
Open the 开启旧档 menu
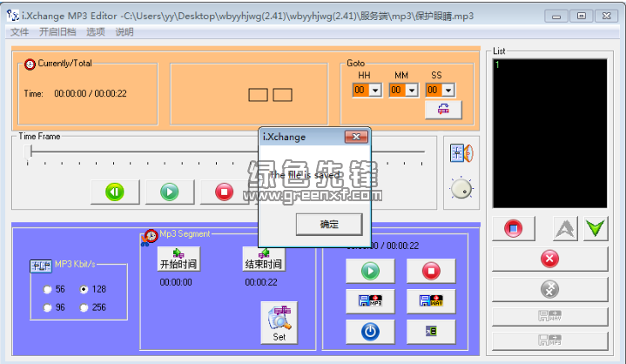pos(57,32)
